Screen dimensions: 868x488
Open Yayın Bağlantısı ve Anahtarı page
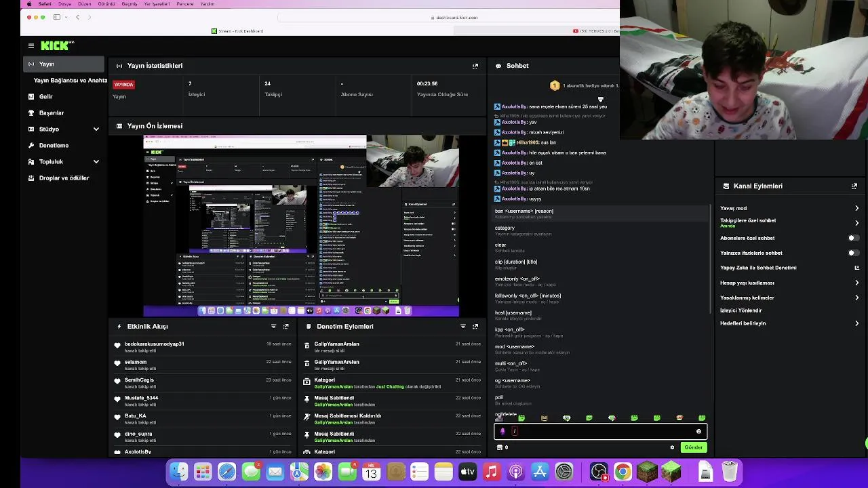(x=70, y=80)
